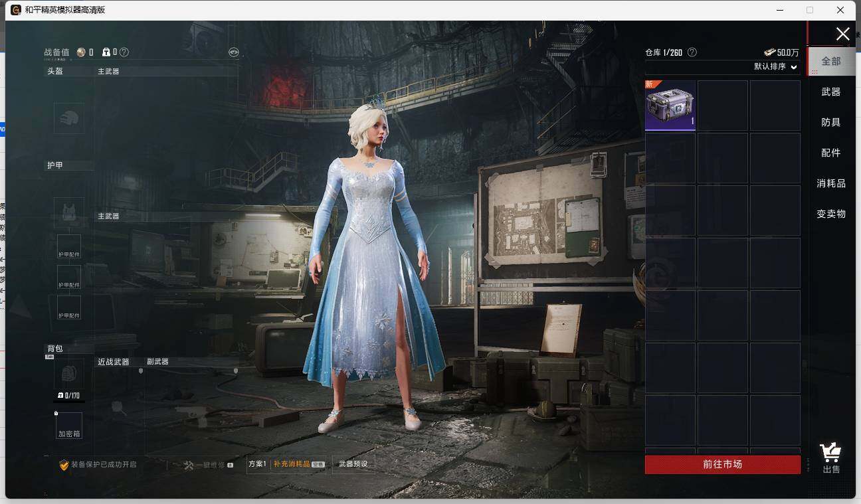This screenshot has width=861, height=504.
Task: Close the warehouse screen with the X
Action: [842, 34]
